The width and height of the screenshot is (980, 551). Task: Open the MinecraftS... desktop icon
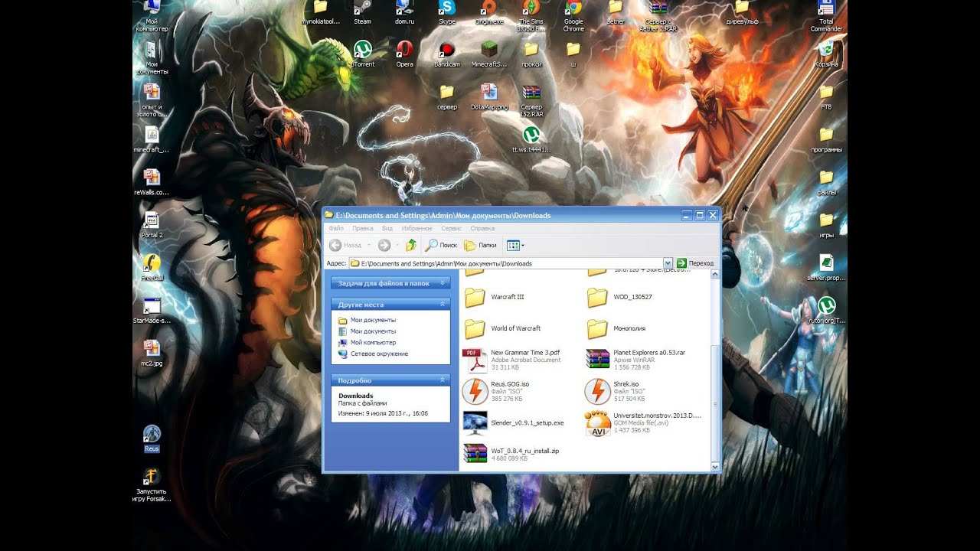pos(489,55)
